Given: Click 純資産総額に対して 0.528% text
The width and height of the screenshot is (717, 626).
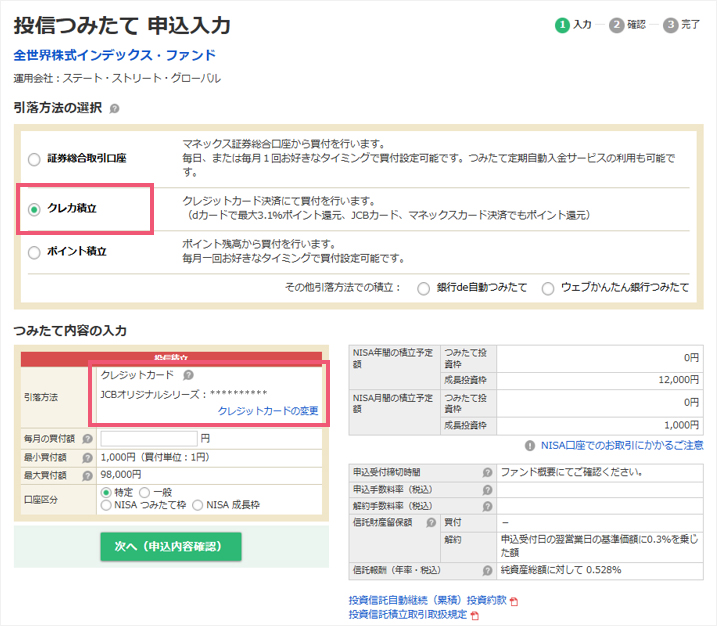Looking at the screenshot, I should (561, 570).
